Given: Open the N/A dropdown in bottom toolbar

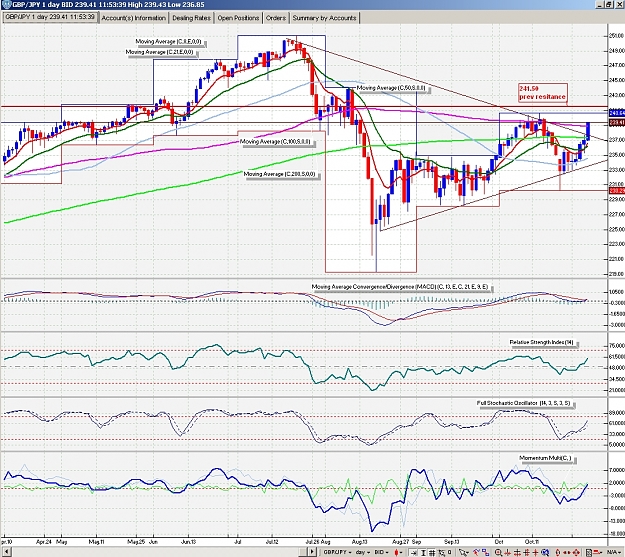Looking at the screenshot, I should 613,552.
